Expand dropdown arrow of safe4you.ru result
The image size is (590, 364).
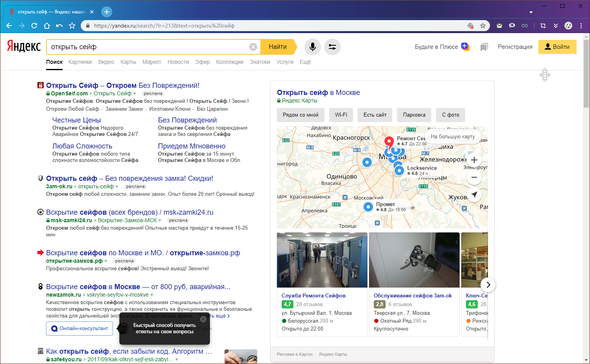(176, 360)
